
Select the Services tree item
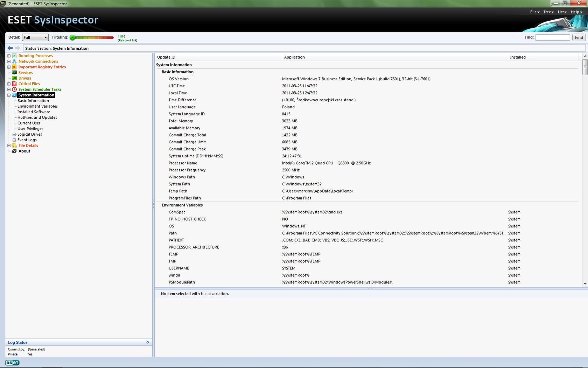pos(26,73)
